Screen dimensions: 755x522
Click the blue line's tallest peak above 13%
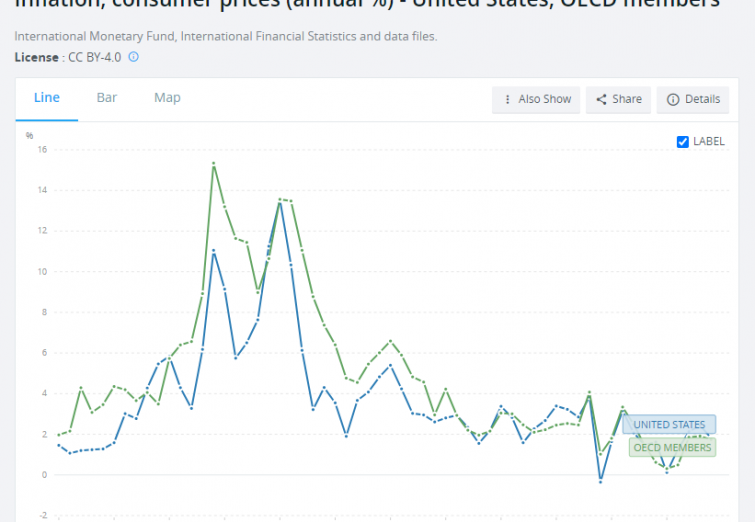click(280, 202)
